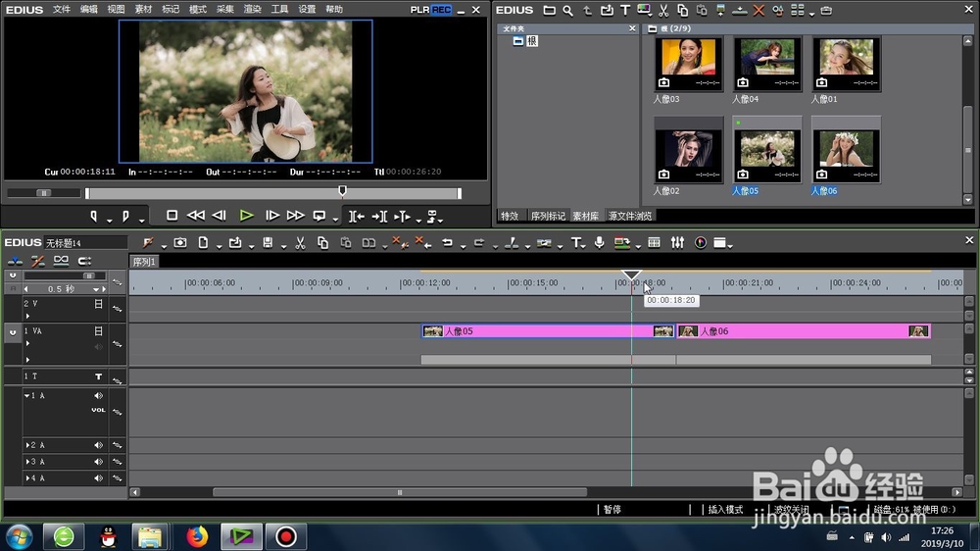Switch to 特效 tab
This screenshot has width=980, height=551.
click(510, 216)
